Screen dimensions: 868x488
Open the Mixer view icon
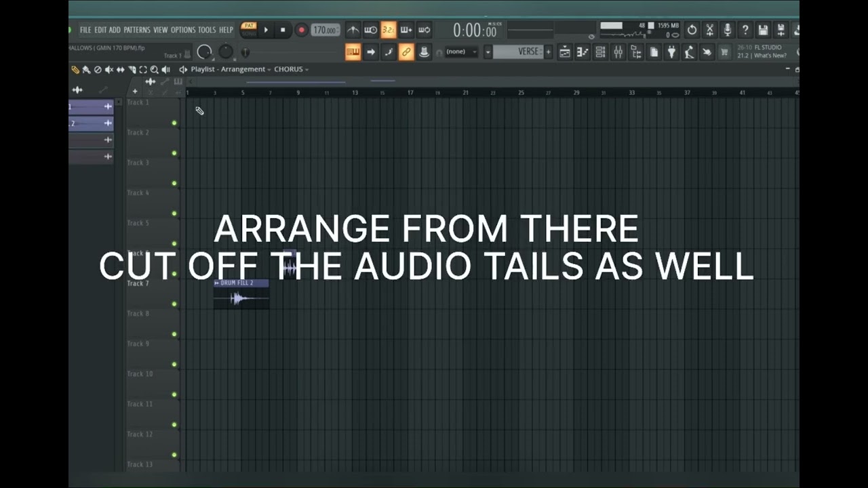tap(618, 52)
